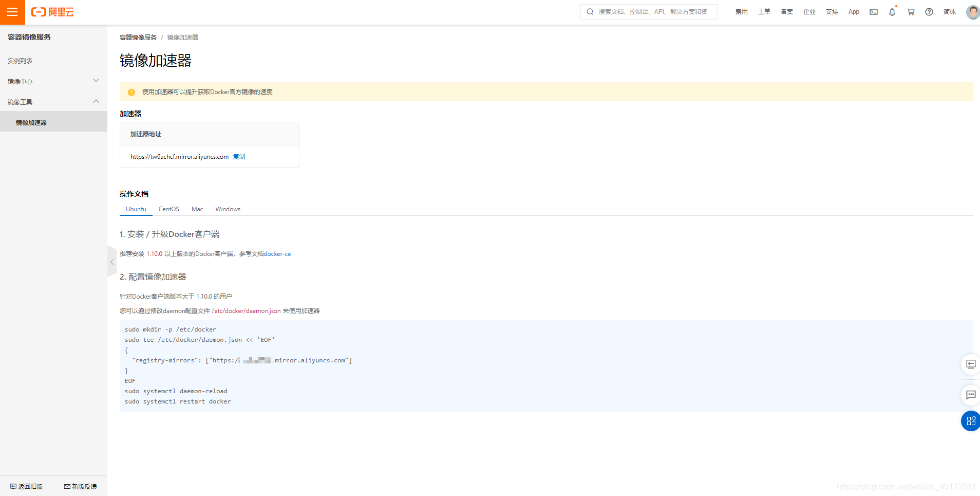Click the floating blue apps grid button
Image resolution: width=980 pixels, height=496 pixels.
click(970, 421)
